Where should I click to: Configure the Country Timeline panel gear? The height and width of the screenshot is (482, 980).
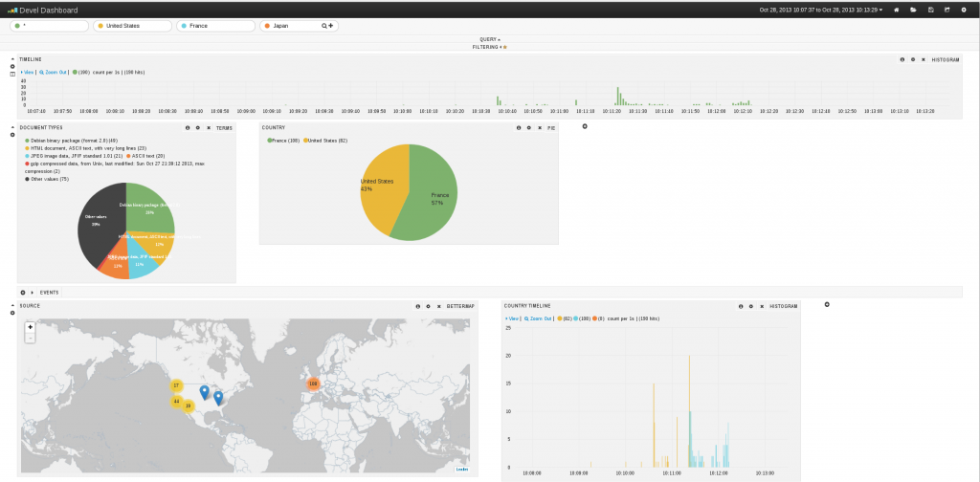coord(751,307)
